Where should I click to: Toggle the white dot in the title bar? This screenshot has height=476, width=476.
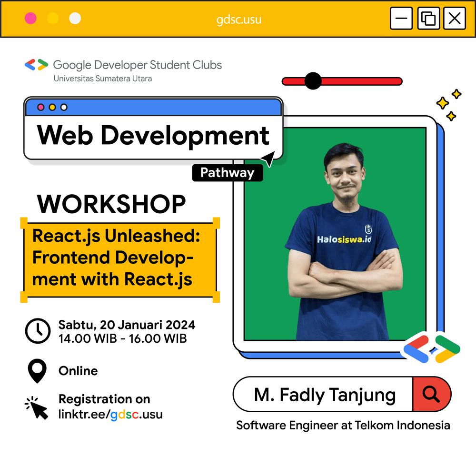74,18
